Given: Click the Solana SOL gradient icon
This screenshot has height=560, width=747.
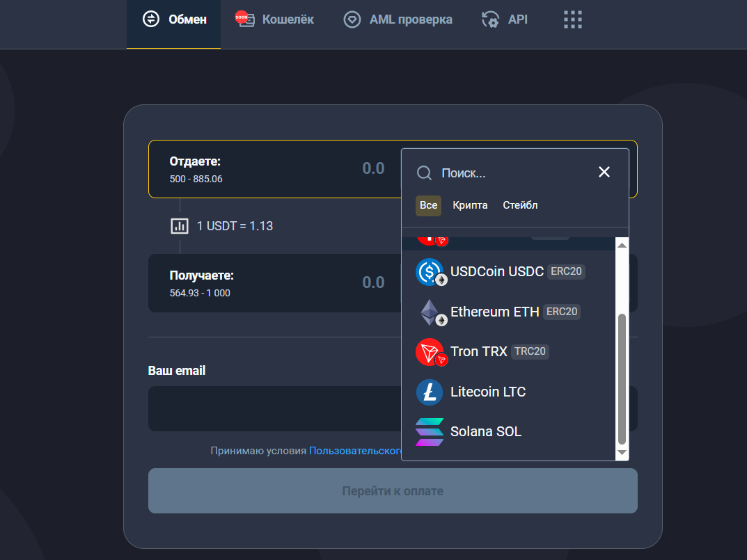Looking at the screenshot, I should click(430, 432).
